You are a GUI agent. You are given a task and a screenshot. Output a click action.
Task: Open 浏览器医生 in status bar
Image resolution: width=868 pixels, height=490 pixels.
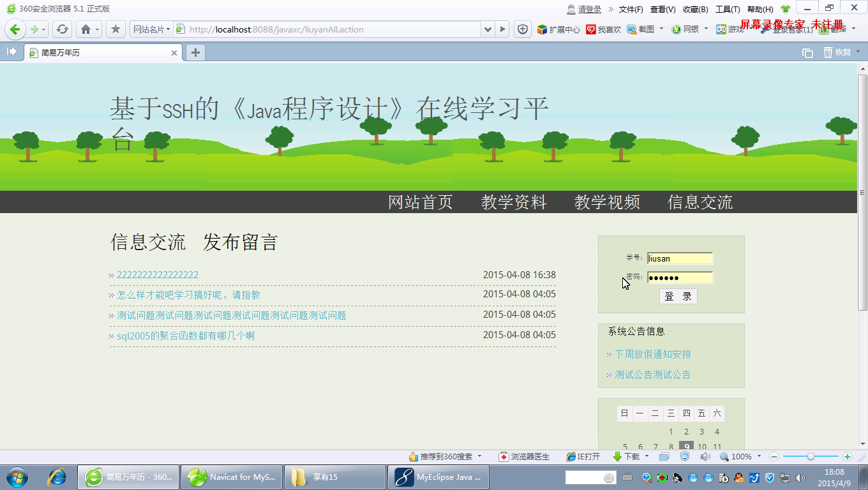524,457
